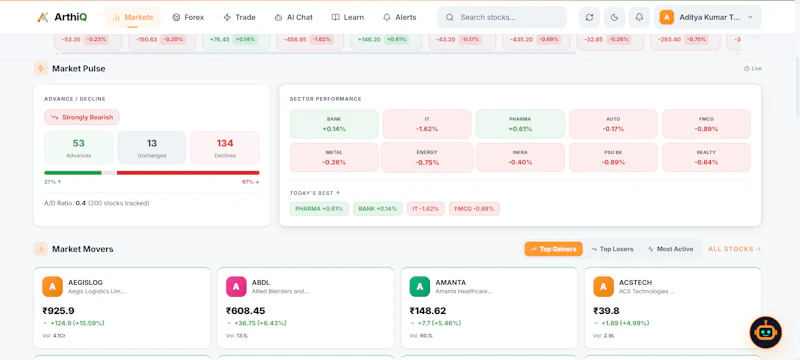
Task: Select the METAL -0.26% sector tile
Action: coord(334,157)
